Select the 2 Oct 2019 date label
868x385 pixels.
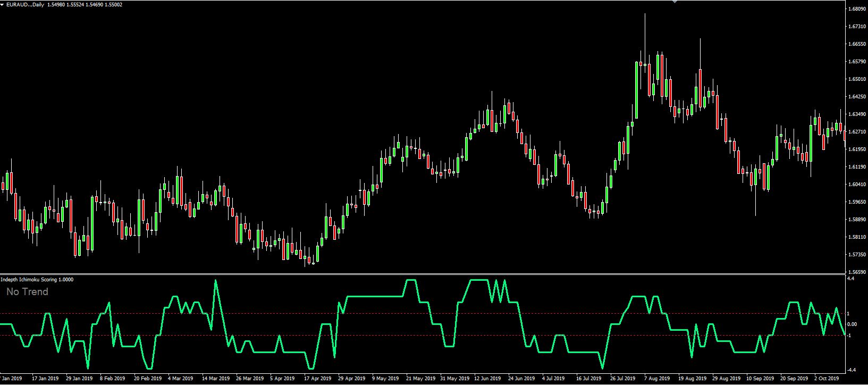827,379
